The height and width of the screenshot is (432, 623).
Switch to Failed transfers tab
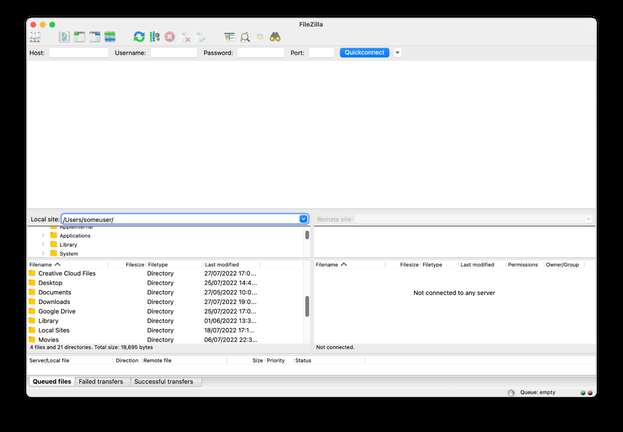click(101, 382)
